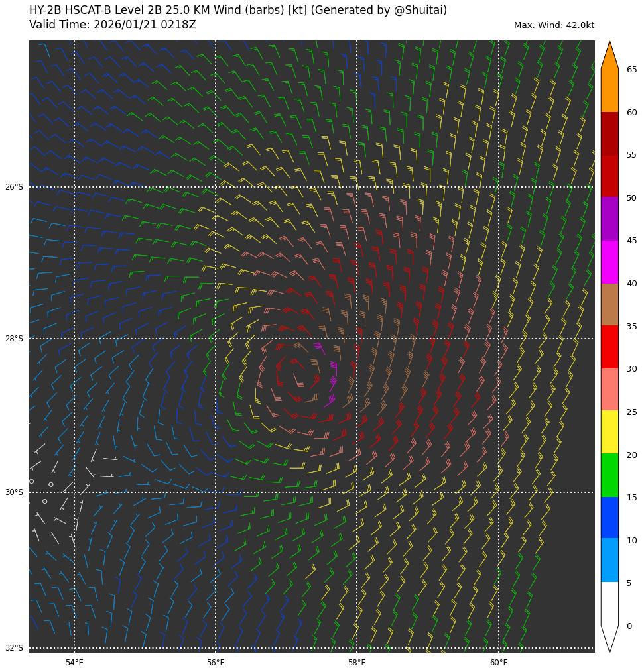Viewport: 642px width, 672px height.
Task: Click the colorbar tick label 65
Action: tap(631, 70)
